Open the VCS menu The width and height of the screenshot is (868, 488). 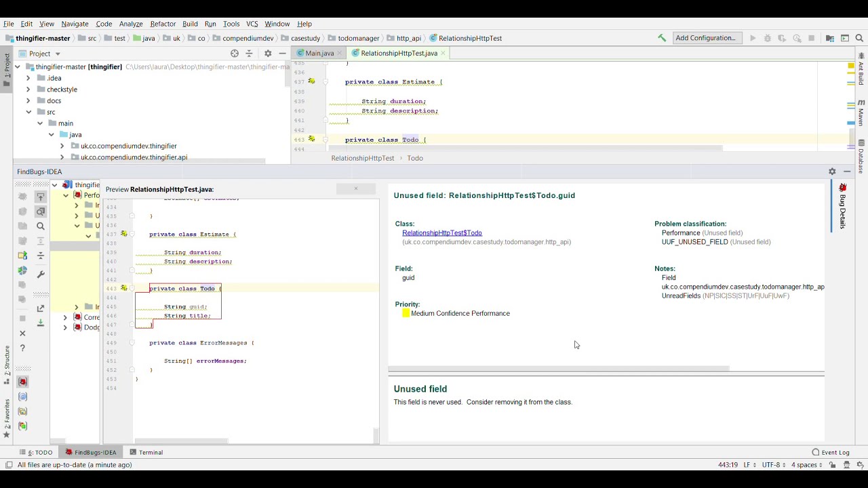[x=252, y=24]
